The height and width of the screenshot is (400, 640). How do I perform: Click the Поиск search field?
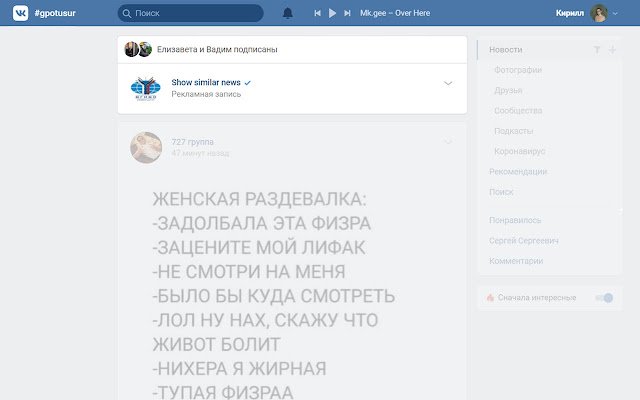tap(191, 13)
